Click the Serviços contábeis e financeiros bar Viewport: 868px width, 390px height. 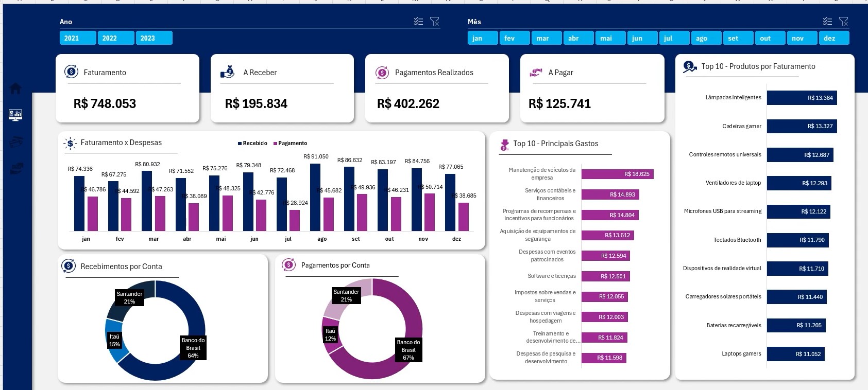(610, 194)
